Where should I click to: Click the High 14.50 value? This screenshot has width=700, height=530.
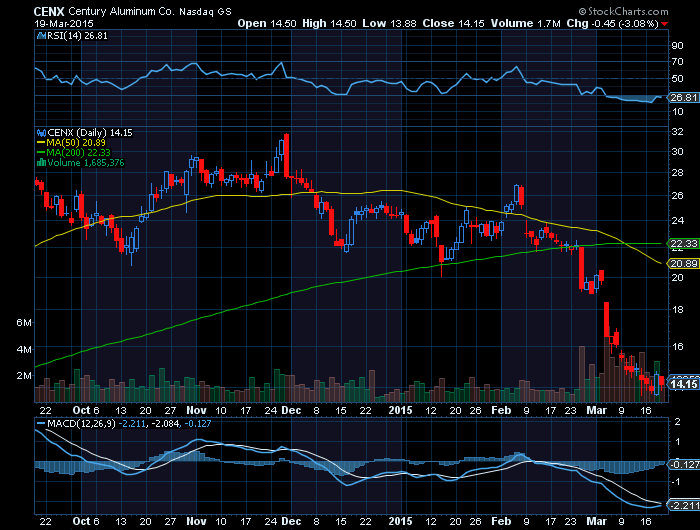point(329,23)
